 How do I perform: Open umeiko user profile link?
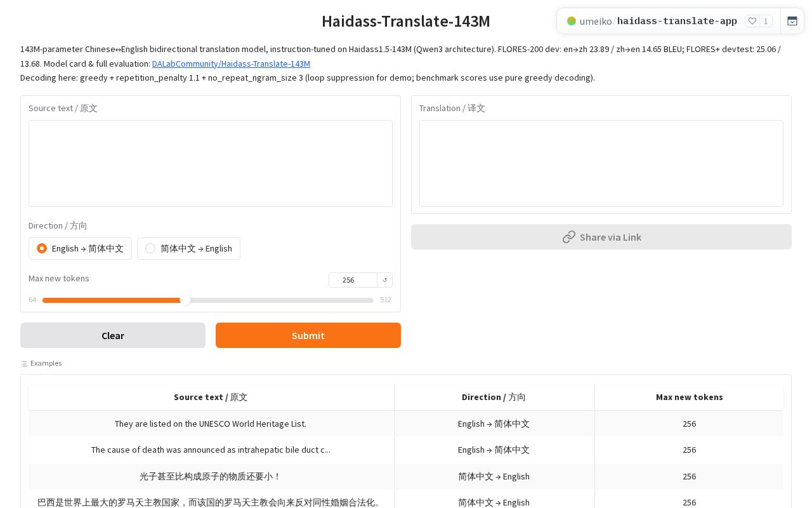596,21
